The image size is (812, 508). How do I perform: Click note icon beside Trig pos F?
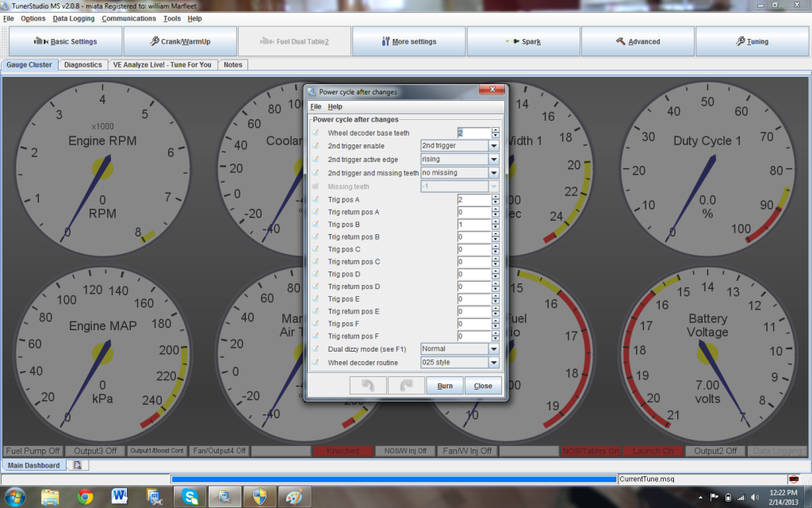point(316,324)
